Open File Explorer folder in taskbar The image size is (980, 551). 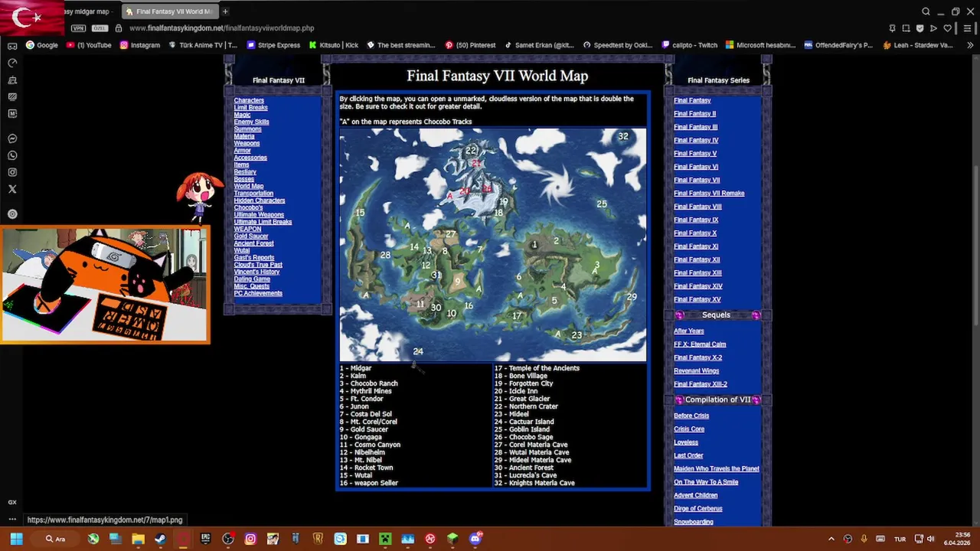point(138,539)
